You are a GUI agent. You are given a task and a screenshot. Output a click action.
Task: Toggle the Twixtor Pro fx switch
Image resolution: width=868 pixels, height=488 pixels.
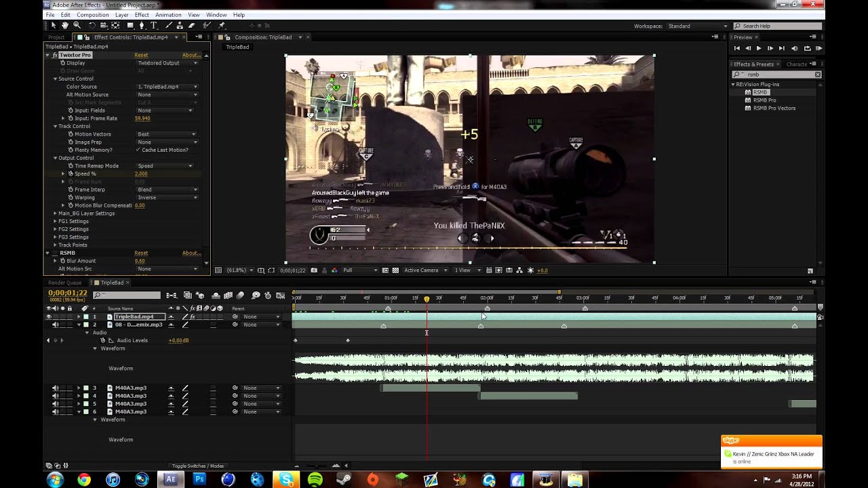coord(56,55)
